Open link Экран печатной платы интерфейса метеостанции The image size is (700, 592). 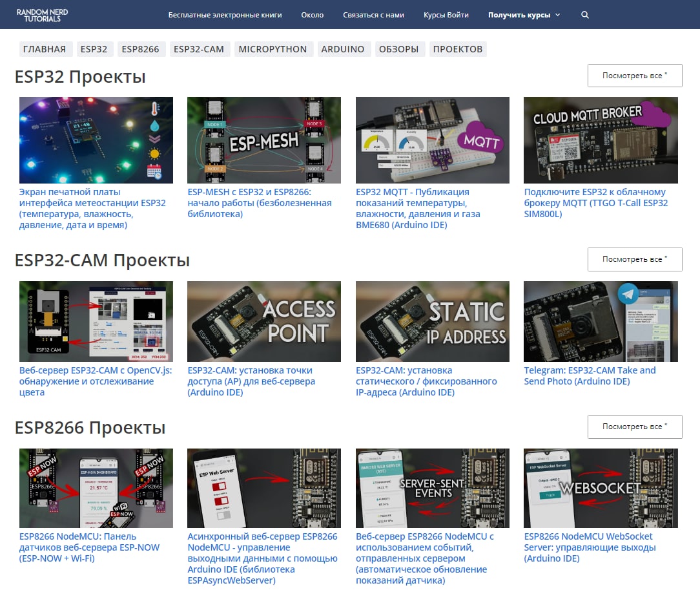pyautogui.click(x=92, y=208)
